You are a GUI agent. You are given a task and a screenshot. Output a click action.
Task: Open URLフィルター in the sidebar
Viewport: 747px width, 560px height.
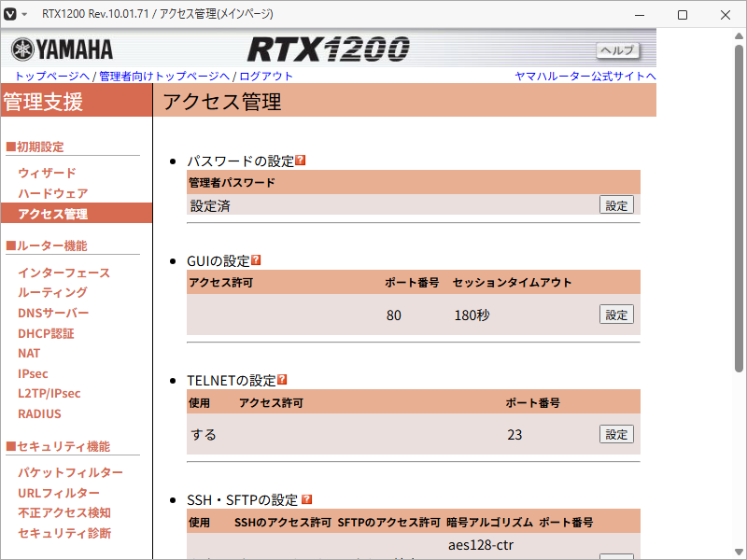coord(59,493)
